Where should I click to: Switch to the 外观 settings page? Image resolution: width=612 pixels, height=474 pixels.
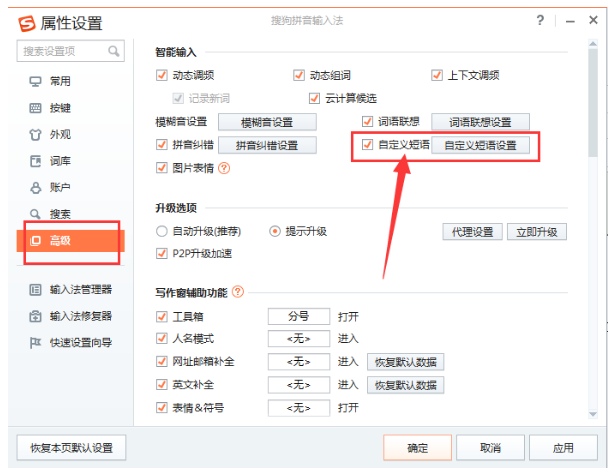tap(70, 135)
